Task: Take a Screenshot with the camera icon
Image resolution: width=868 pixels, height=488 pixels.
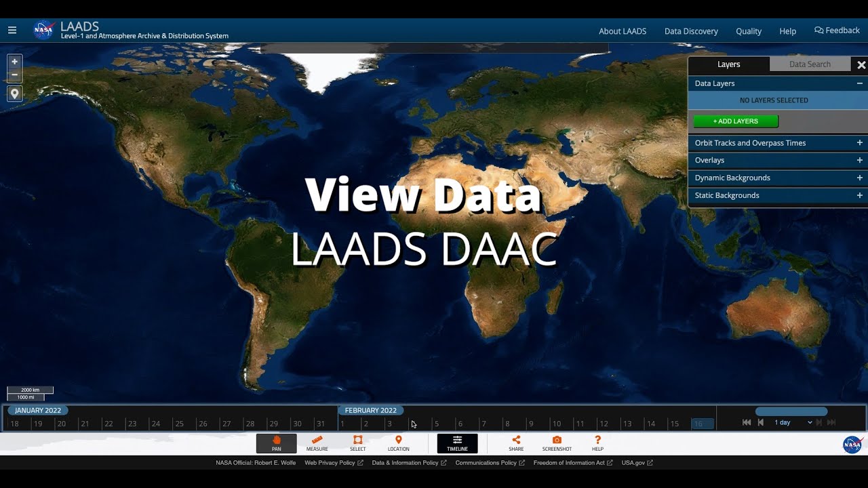Action: [x=557, y=443]
